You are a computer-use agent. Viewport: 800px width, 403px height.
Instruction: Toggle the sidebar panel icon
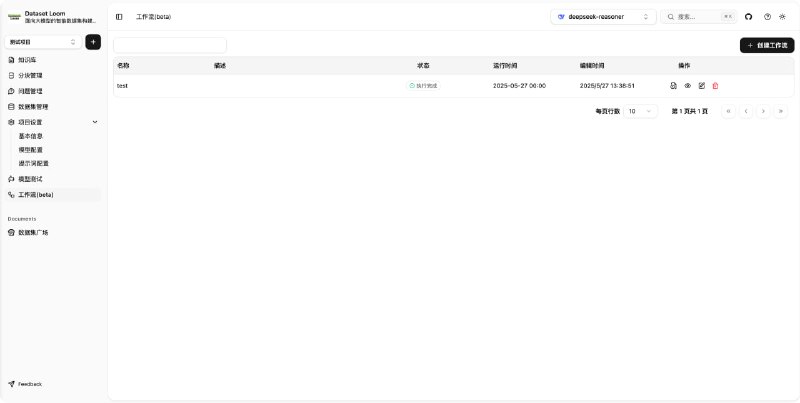(119, 17)
